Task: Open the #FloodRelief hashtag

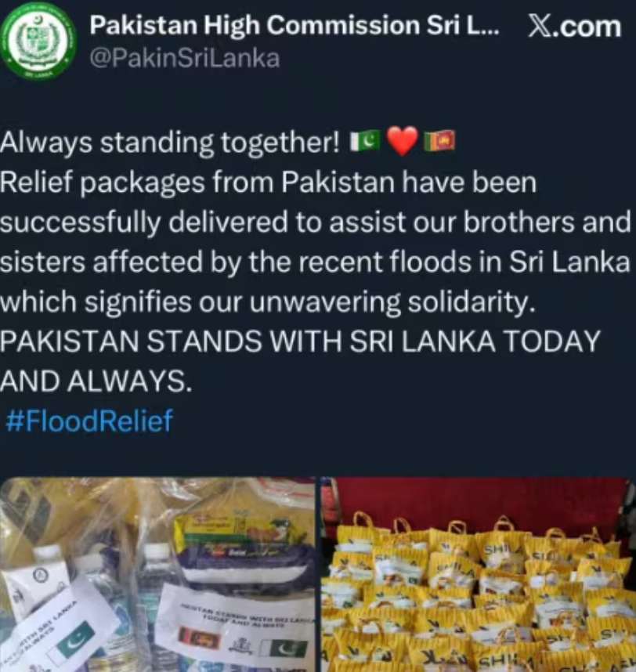Action: pos(89,420)
